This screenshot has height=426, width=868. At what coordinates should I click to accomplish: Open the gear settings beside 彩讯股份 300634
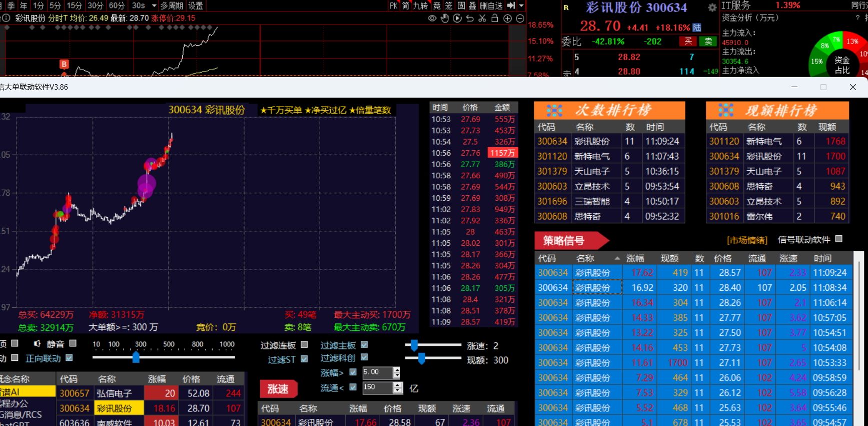[712, 8]
